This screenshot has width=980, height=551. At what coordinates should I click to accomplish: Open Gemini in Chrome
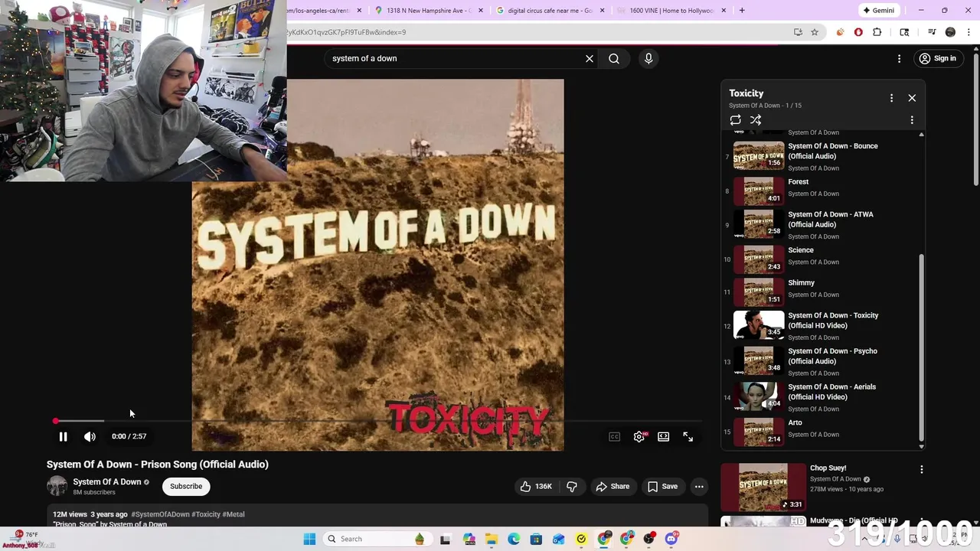(x=878, y=10)
